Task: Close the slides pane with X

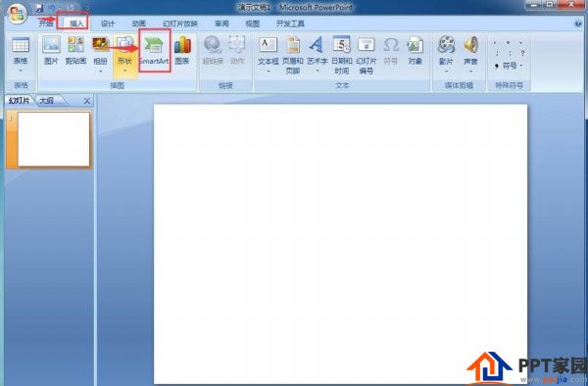Action: (x=87, y=101)
